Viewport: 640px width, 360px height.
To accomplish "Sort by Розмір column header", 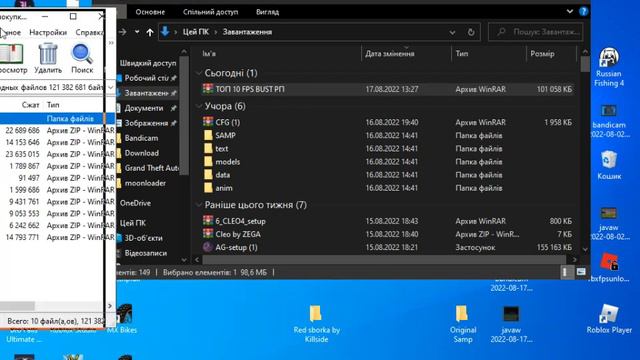I will [x=542, y=53].
